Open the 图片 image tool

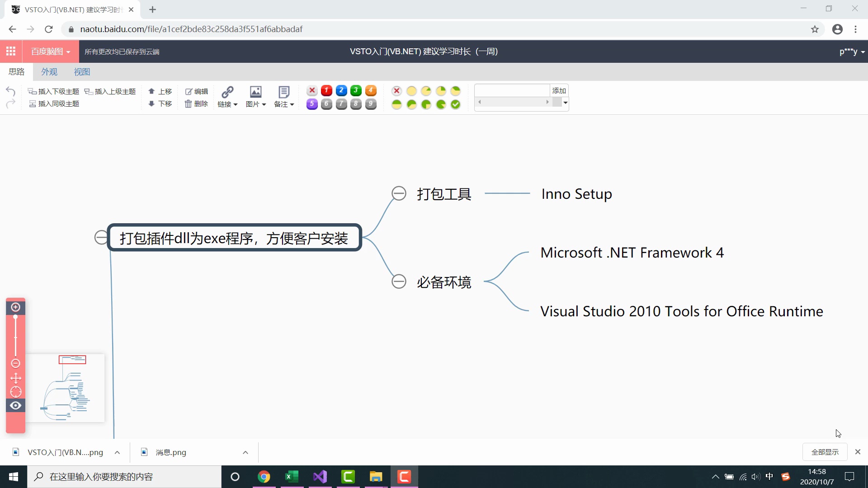tap(256, 98)
